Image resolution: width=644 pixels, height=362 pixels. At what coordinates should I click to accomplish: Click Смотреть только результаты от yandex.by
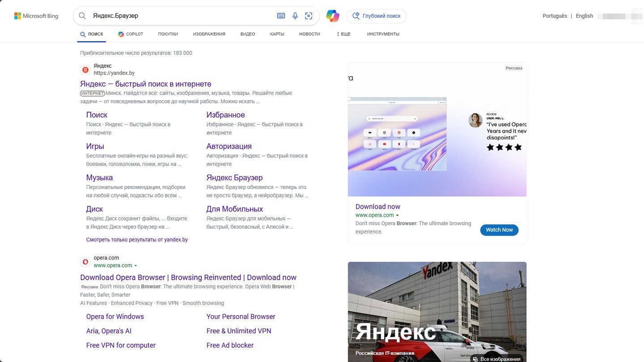137,240
